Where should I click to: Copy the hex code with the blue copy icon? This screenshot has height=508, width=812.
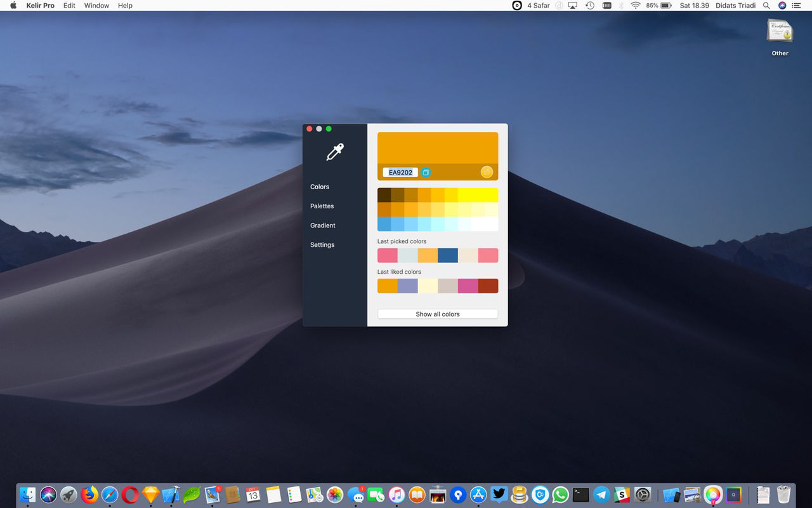[x=426, y=172]
